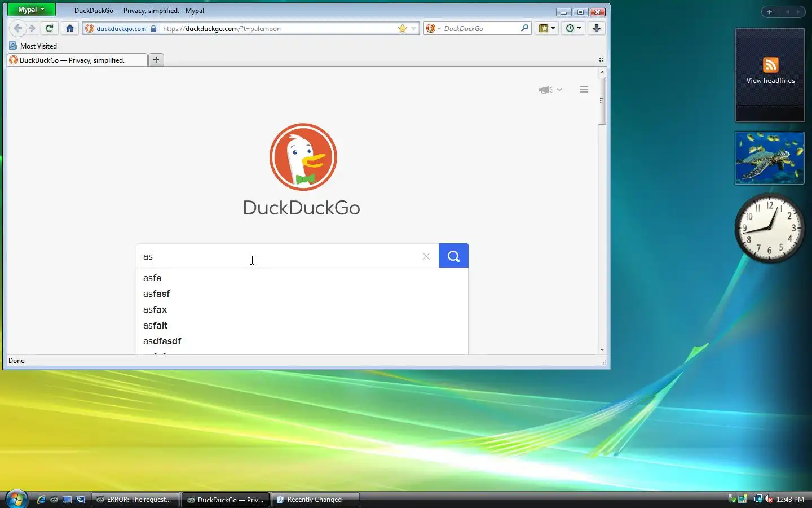Choose the 'asdfasdf' suggestion
812x508 pixels.
point(302,341)
